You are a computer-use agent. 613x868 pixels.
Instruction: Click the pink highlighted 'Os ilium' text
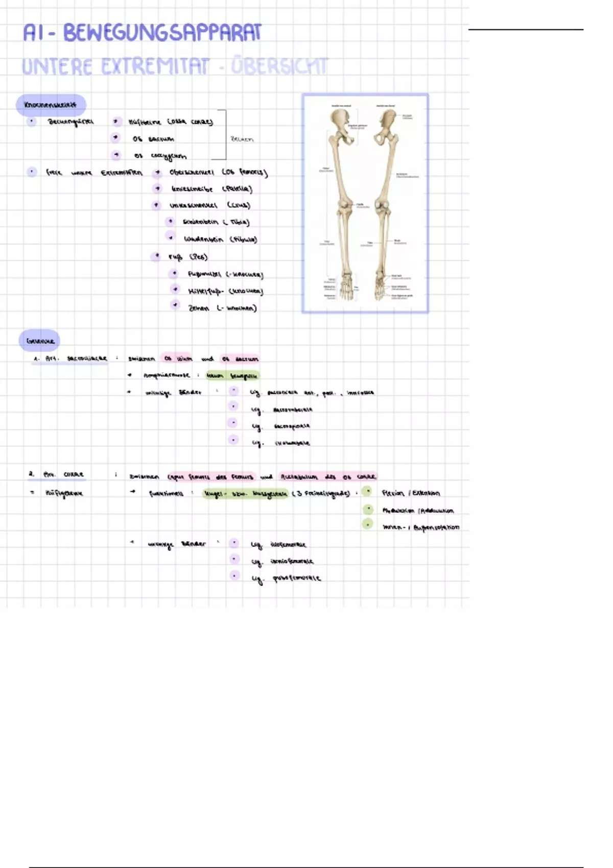point(176,358)
